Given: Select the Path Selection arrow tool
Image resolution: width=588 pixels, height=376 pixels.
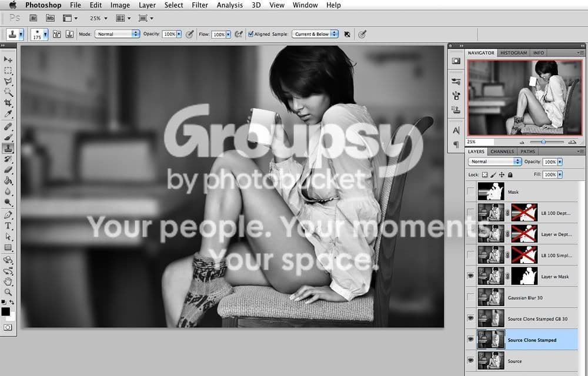Looking at the screenshot, I should [8, 237].
